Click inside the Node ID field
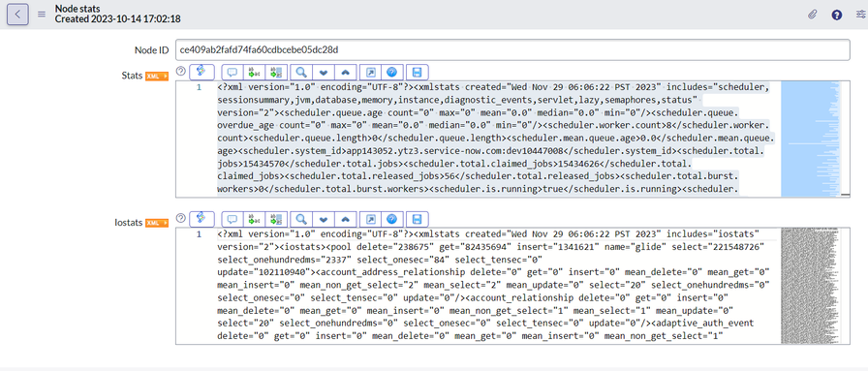The image size is (868, 371). (x=512, y=49)
